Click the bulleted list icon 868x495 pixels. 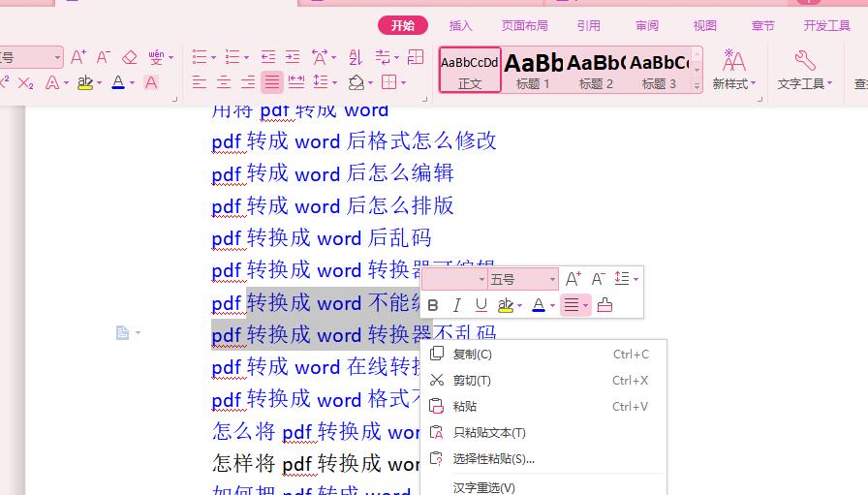pos(200,57)
